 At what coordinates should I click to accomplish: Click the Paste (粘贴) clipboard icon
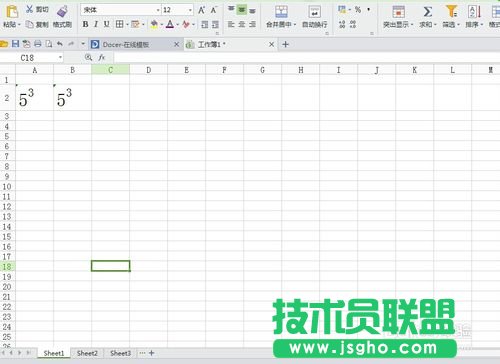point(12,12)
